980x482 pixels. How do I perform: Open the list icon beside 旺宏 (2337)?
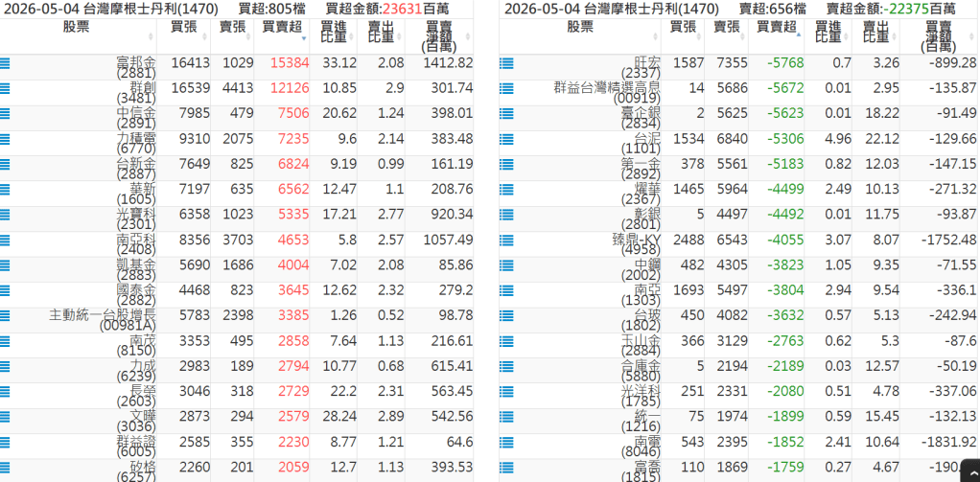[x=506, y=63]
